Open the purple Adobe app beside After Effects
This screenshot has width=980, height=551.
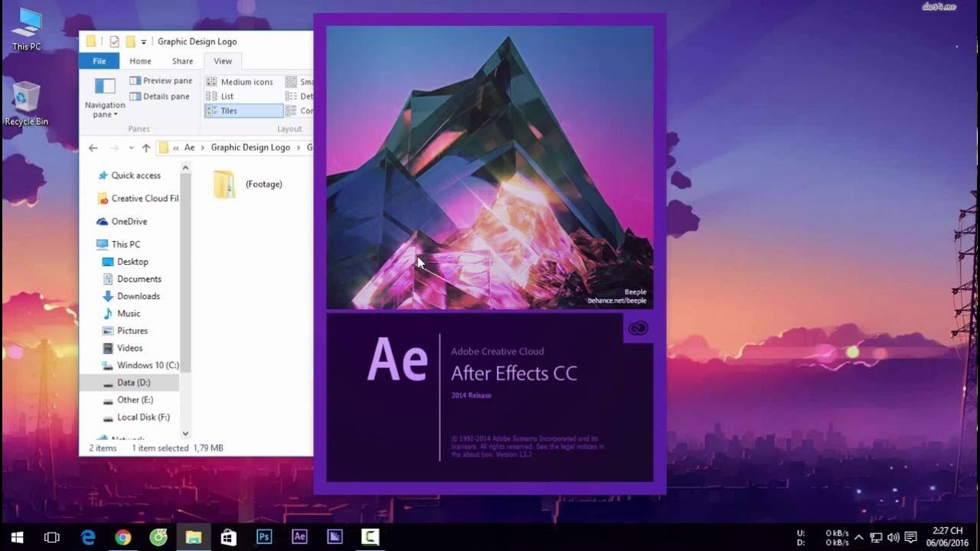(335, 537)
